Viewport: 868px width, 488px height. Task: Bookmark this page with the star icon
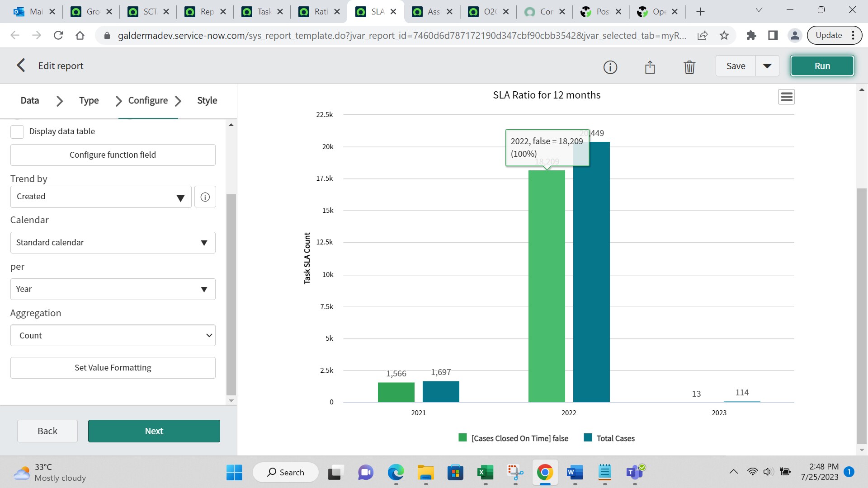tap(724, 35)
